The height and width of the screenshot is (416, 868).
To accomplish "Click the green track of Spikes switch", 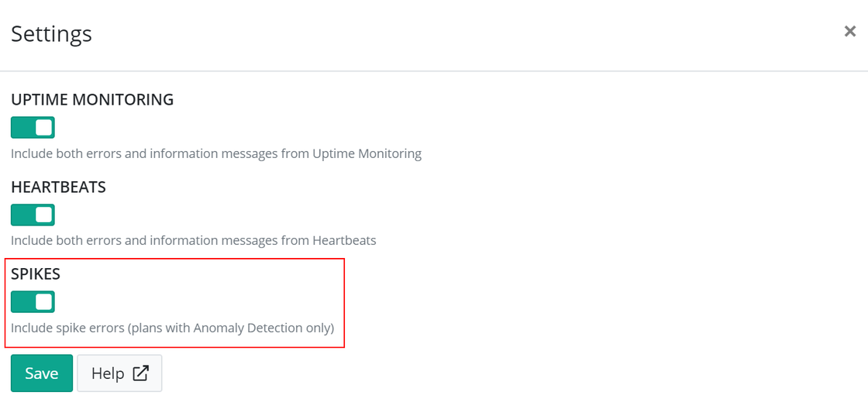I will tap(22, 301).
